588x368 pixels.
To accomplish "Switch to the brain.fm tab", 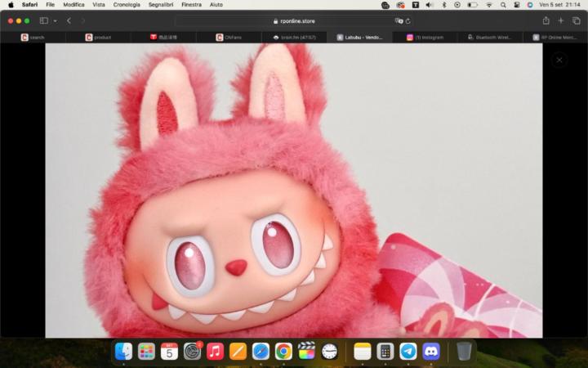I will tap(294, 37).
